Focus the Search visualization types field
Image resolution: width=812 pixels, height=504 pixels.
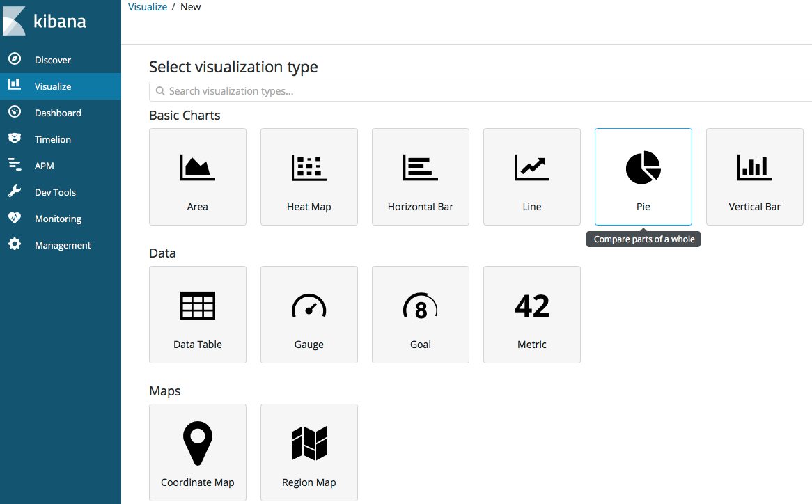(x=481, y=91)
